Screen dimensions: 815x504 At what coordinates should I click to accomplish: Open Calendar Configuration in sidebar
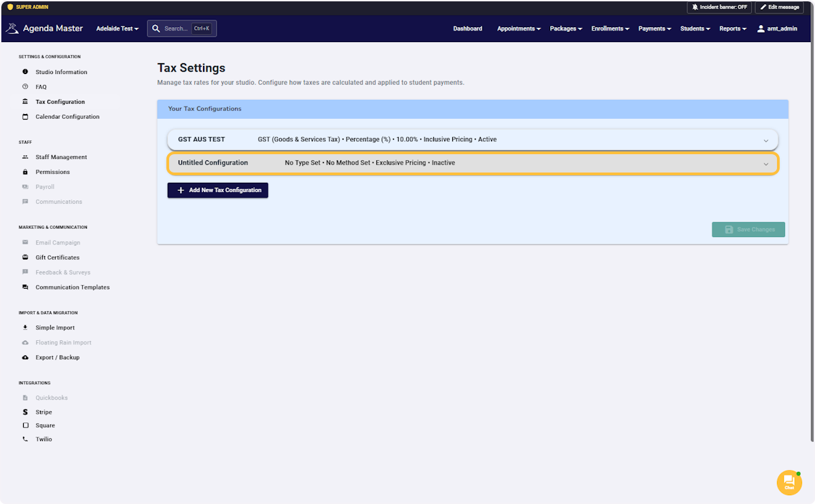(x=67, y=117)
